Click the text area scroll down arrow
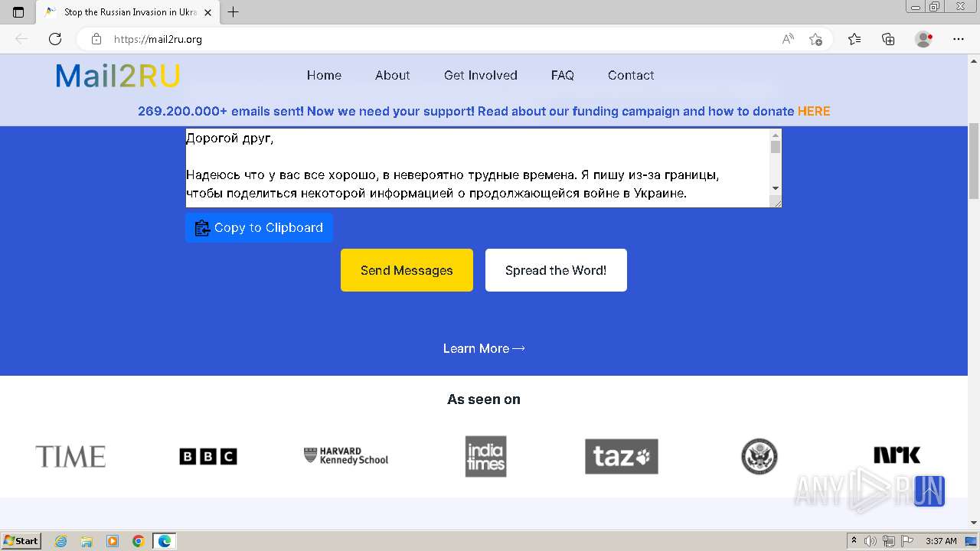 (x=776, y=188)
